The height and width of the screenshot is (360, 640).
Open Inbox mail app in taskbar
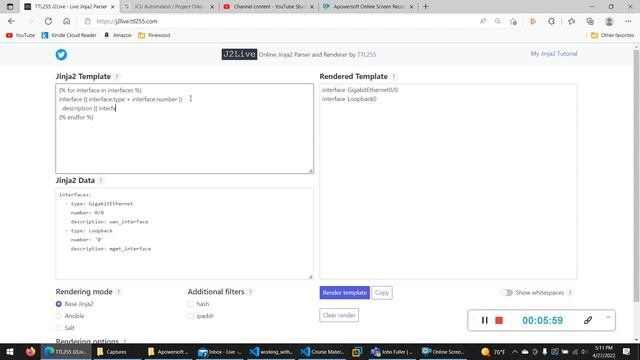click(x=221, y=352)
